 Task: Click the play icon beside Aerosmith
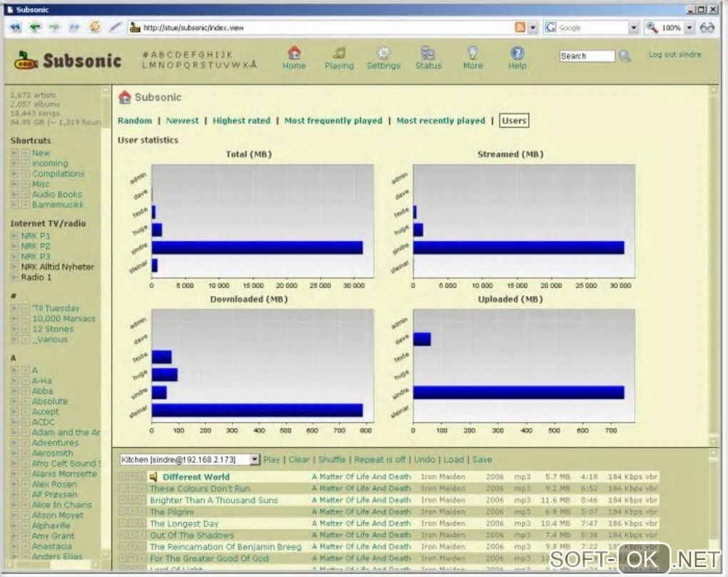coord(14,453)
